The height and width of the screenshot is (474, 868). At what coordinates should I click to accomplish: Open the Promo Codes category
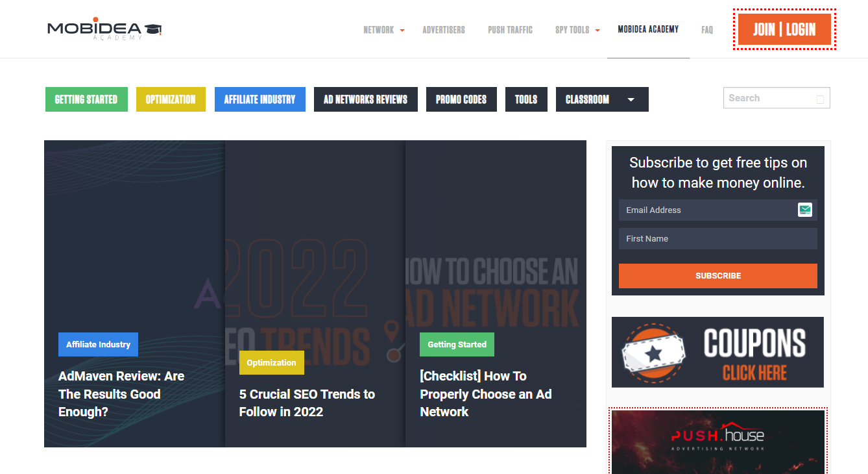[461, 99]
